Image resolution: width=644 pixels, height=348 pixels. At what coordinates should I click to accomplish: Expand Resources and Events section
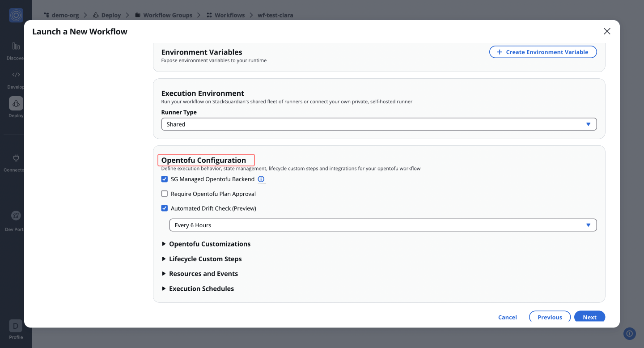pos(199,274)
